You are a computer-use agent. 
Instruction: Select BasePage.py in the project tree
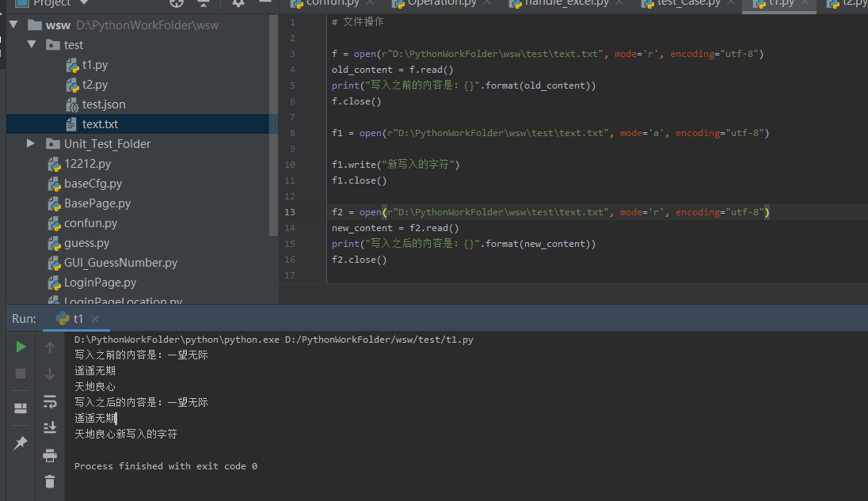pos(97,203)
